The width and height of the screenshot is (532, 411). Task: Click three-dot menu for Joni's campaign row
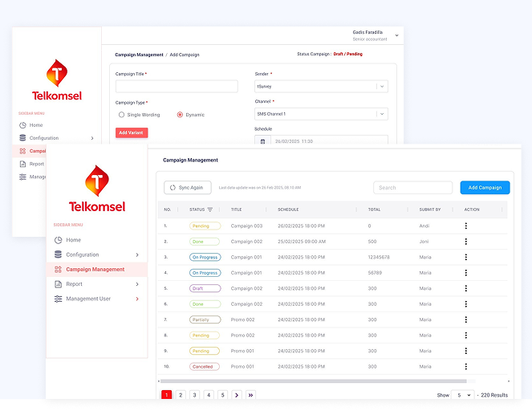pos(465,242)
